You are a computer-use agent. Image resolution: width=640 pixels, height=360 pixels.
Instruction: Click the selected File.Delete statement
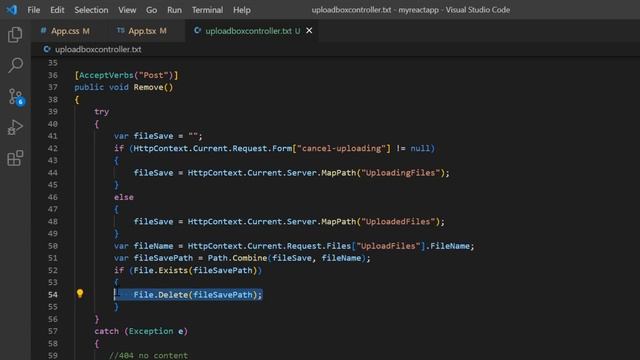tap(198, 295)
